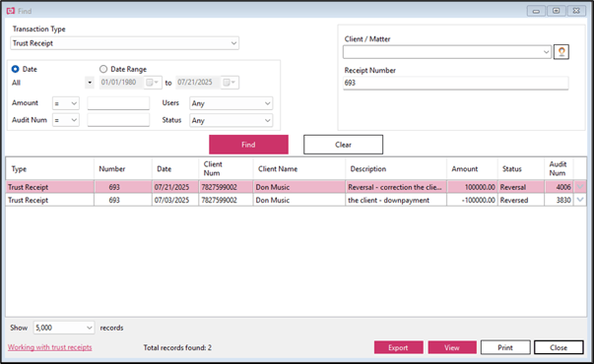Click the Clear button

(343, 145)
